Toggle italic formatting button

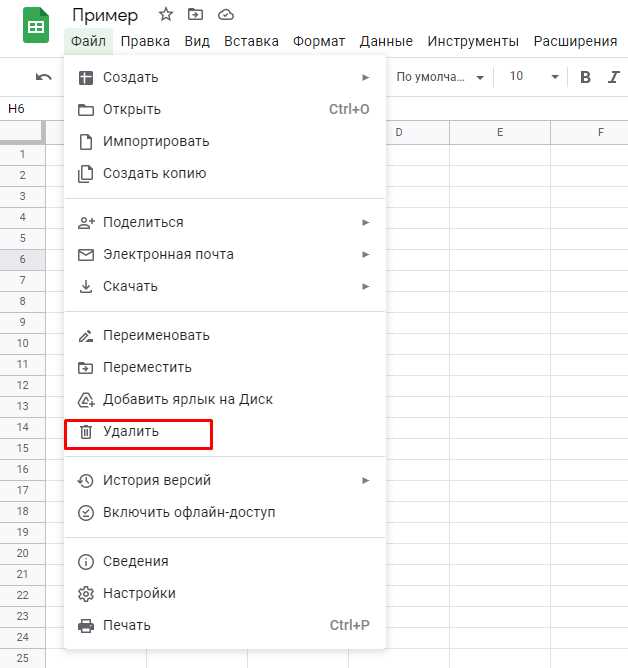(x=614, y=77)
